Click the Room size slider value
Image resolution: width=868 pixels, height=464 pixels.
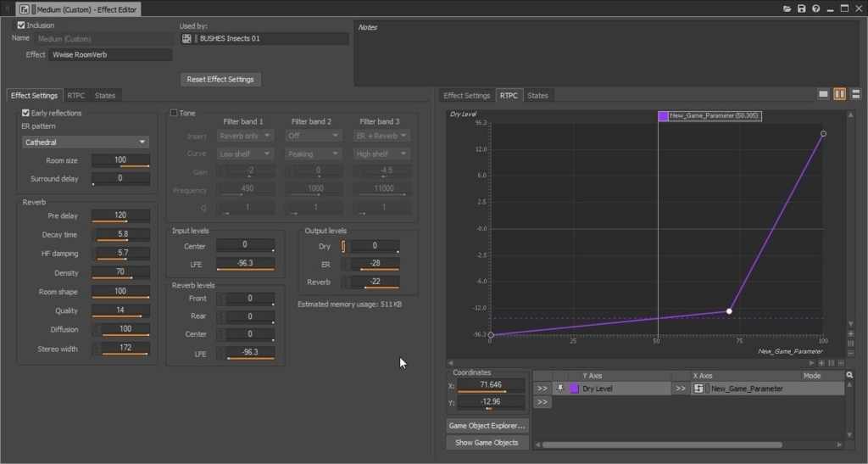click(x=120, y=160)
